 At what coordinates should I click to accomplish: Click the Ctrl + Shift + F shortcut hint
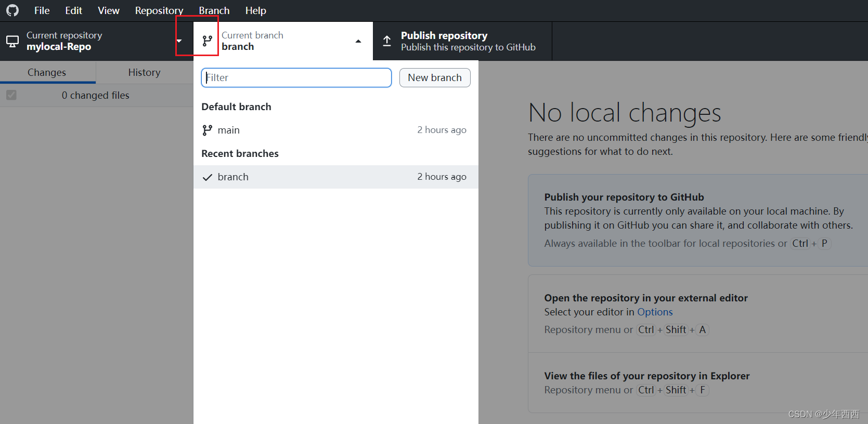(x=673, y=390)
